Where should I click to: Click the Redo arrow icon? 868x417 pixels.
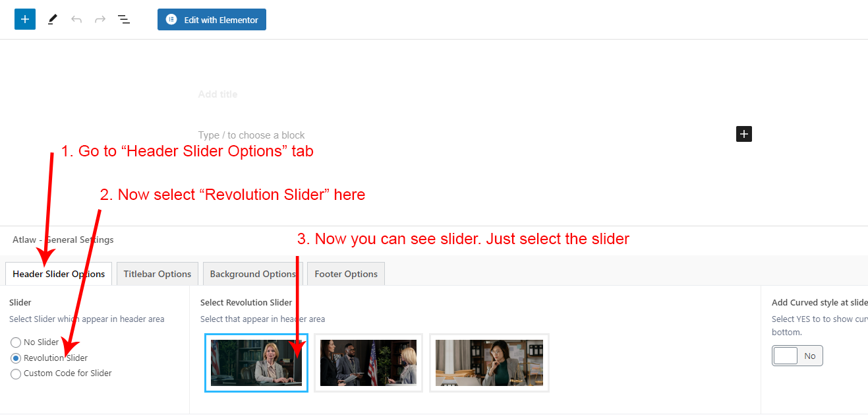tap(100, 20)
